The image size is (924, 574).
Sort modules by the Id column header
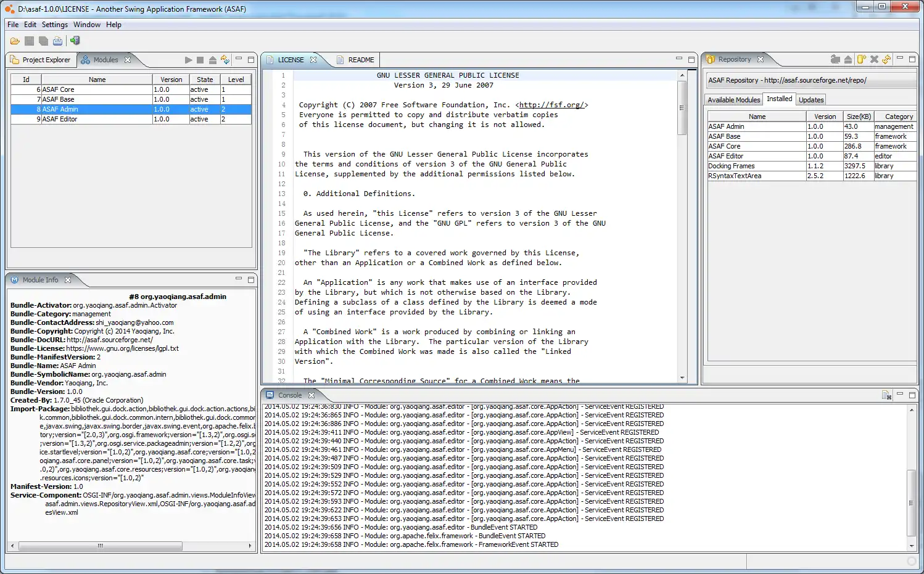[x=26, y=80]
